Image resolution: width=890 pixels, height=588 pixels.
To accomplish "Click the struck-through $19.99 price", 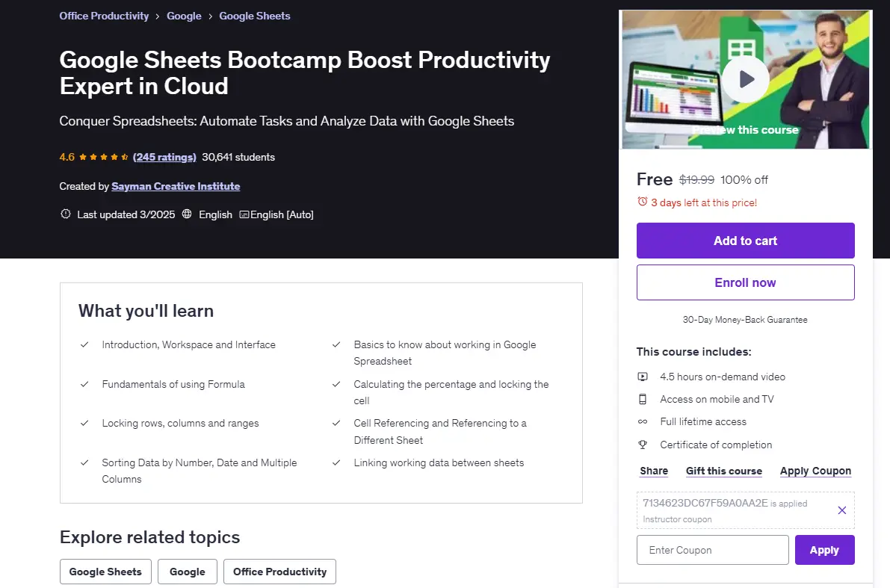I will tap(696, 180).
